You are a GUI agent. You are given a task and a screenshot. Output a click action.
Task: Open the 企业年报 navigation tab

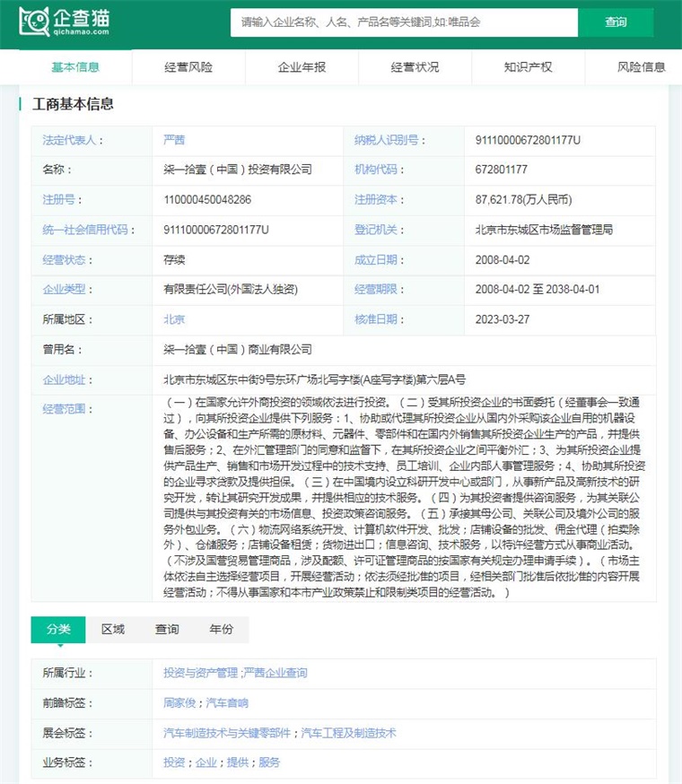pyautogui.click(x=302, y=67)
